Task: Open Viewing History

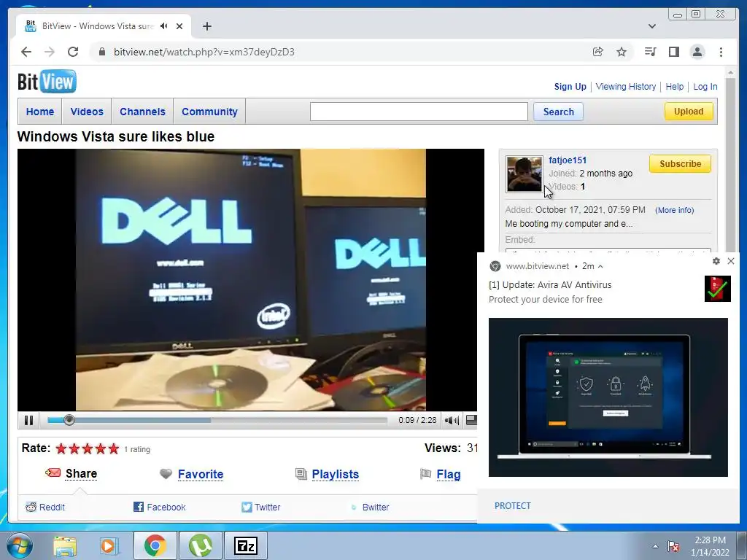Action: coord(625,87)
